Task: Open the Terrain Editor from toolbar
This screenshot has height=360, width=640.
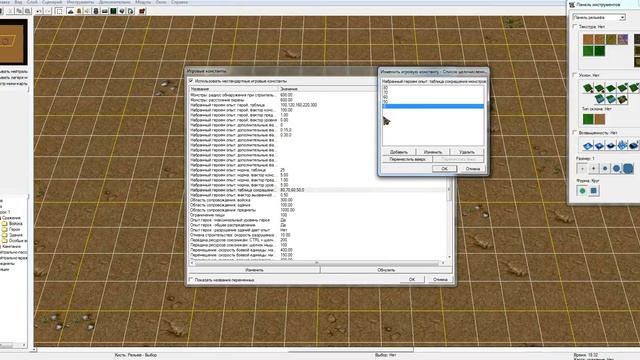Action: coord(70,11)
